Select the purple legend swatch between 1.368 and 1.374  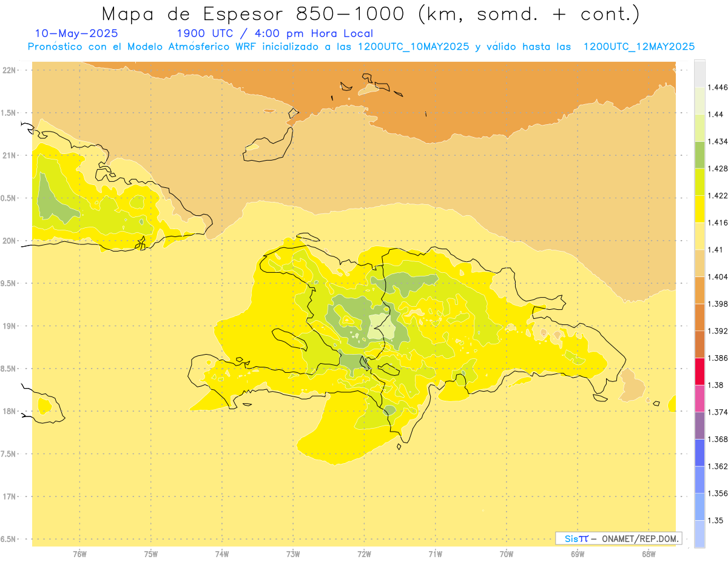tap(699, 426)
